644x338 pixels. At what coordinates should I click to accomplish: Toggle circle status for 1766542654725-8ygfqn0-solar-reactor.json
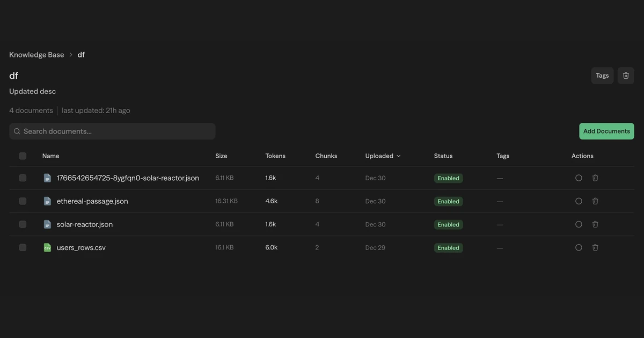579,178
